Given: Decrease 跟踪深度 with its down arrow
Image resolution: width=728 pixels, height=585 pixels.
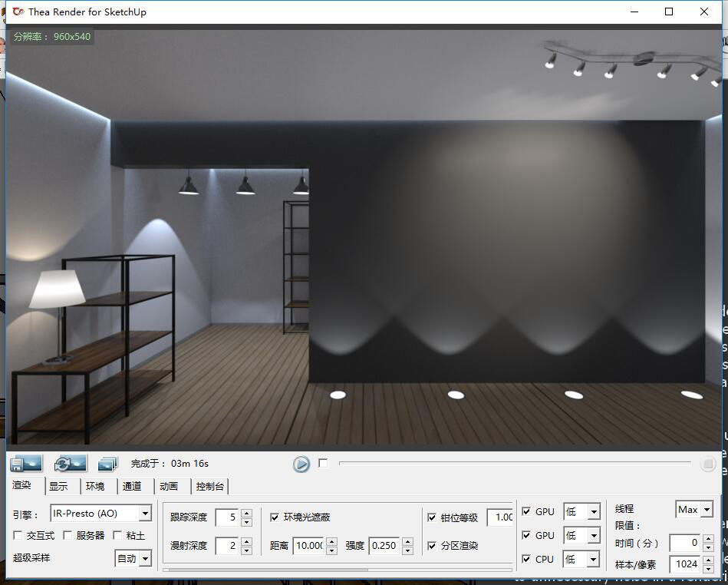Looking at the screenshot, I should click(247, 522).
